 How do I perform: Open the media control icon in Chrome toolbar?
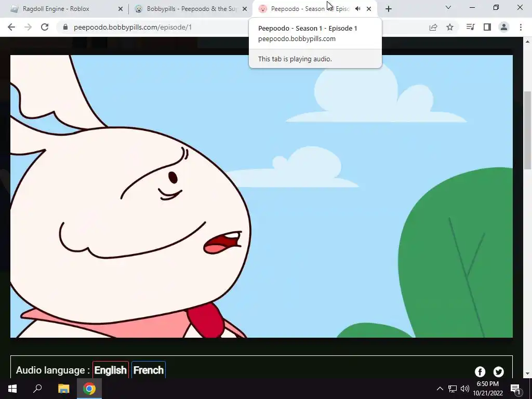coord(471,27)
